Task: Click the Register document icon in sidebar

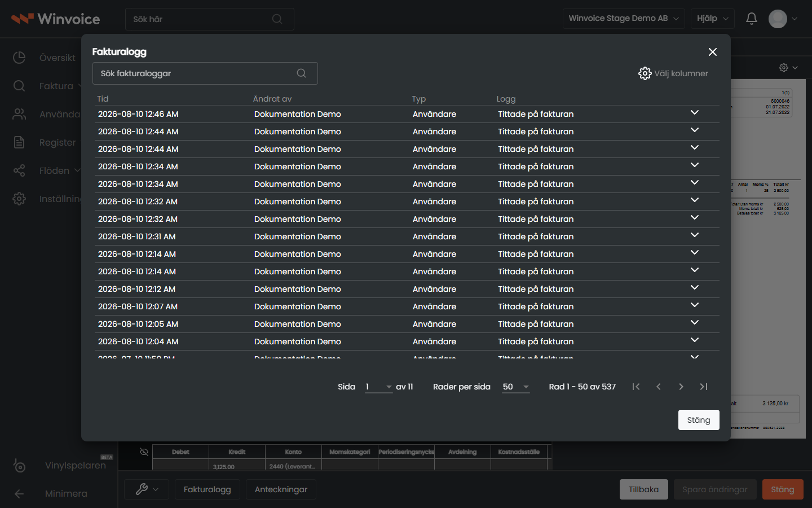Action: pos(19,142)
